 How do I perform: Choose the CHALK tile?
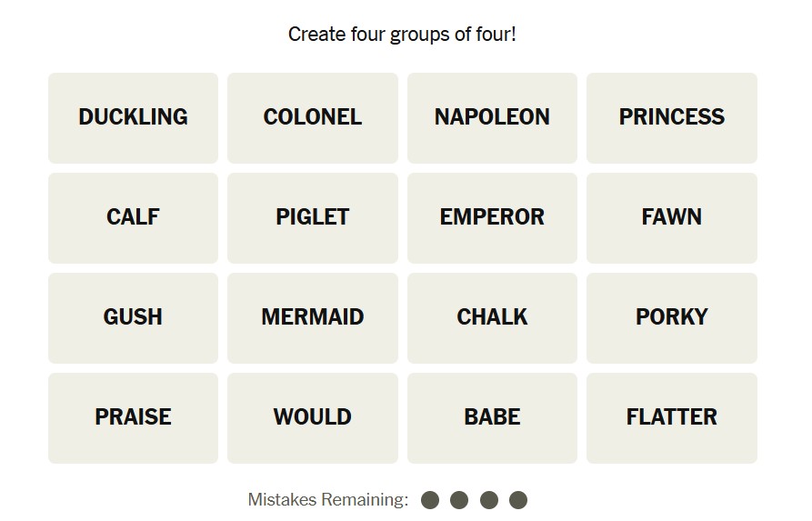pos(492,317)
